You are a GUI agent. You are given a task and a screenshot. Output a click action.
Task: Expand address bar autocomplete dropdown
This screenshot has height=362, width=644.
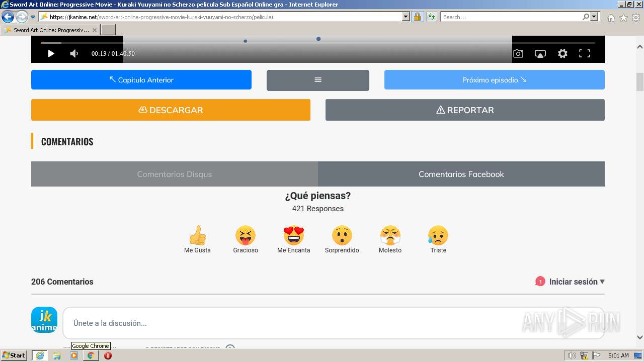[x=406, y=17]
